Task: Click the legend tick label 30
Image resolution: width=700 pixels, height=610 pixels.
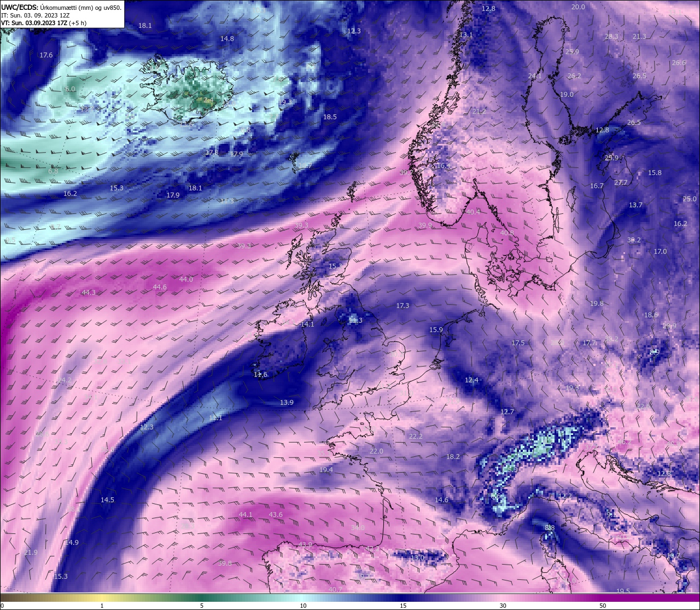Action: point(503,606)
